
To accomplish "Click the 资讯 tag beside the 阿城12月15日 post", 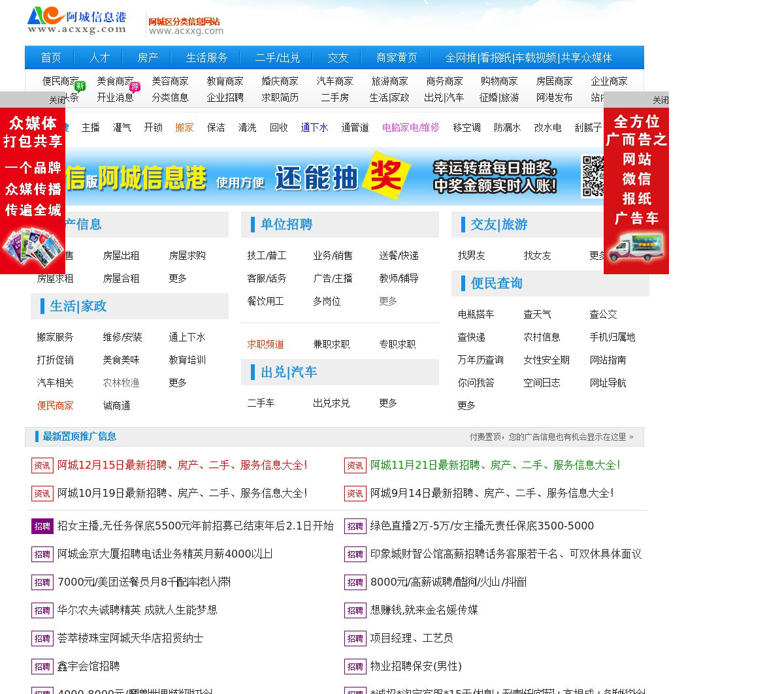I will pyautogui.click(x=42, y=465).
